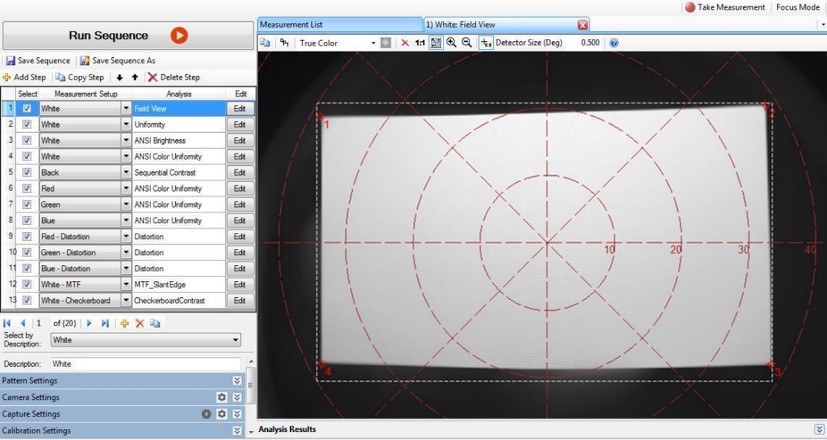Viewport: 827px width, 440px height.
Task: Toggle the Black Sequential Contrast checkbox
Action: (x=27, y=172)
